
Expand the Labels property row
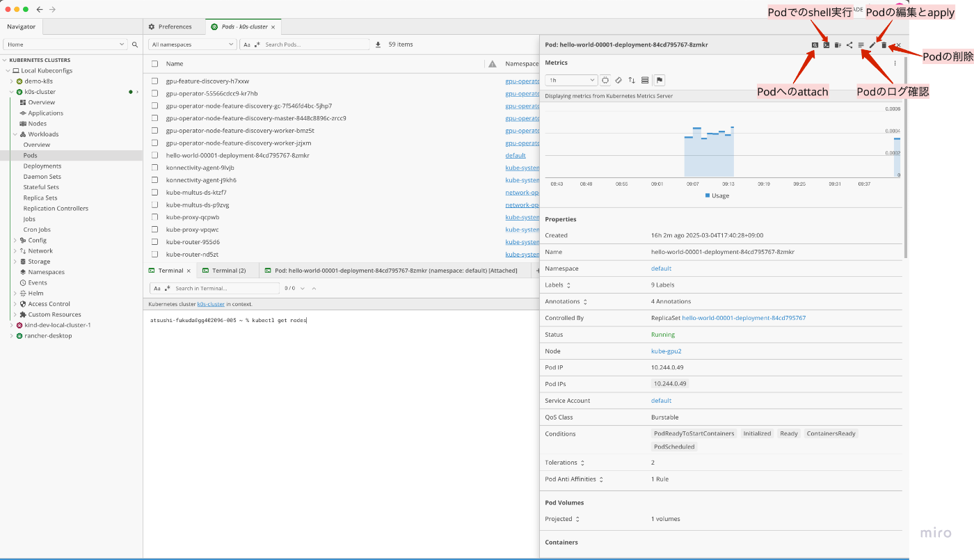point(568,285)
